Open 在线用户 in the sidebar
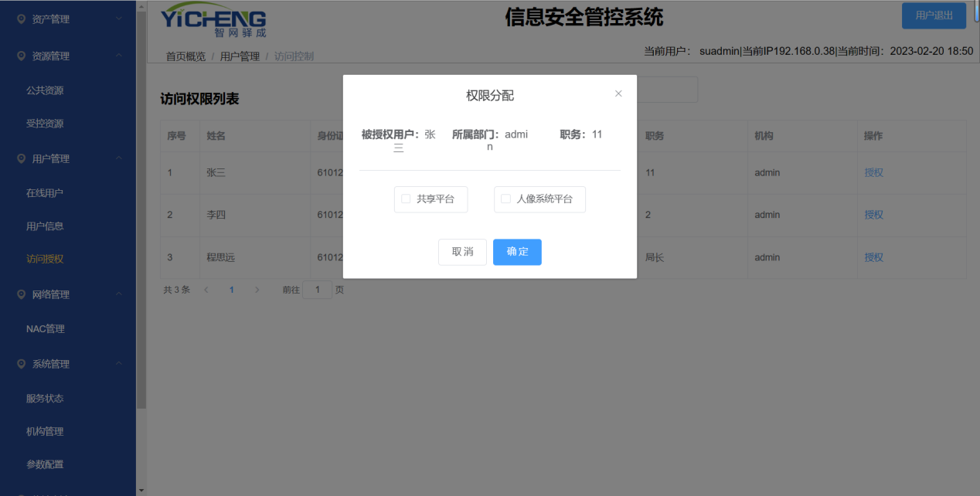 coord(45,193)
